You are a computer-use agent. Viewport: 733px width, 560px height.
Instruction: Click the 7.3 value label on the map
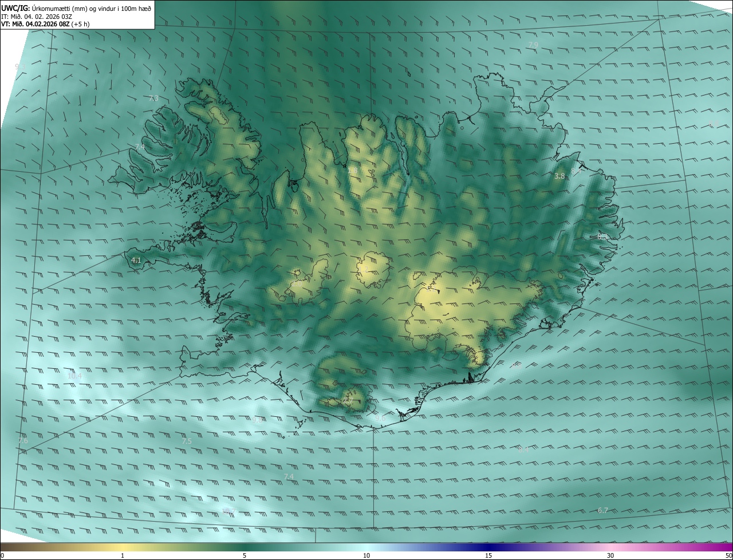(153, 98)
